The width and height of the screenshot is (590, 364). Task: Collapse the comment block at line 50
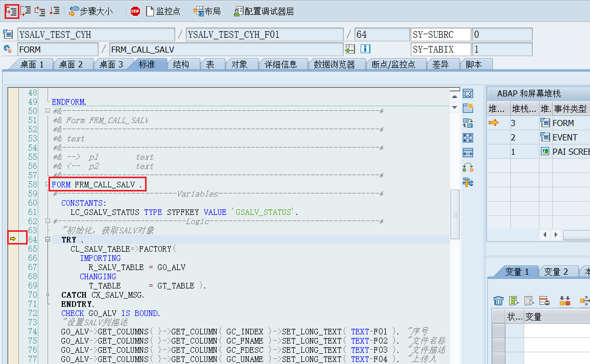48,111
